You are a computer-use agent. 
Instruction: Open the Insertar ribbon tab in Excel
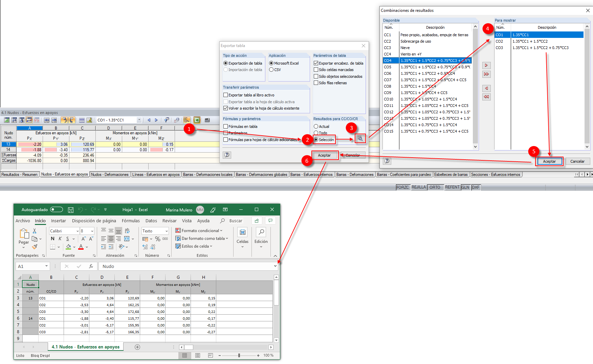click(58, 221)
